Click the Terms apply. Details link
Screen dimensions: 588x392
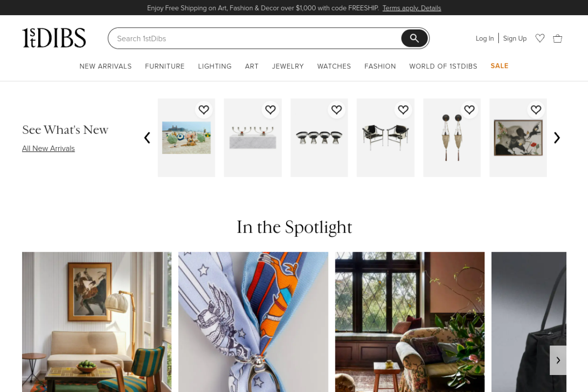coord(412,8)
